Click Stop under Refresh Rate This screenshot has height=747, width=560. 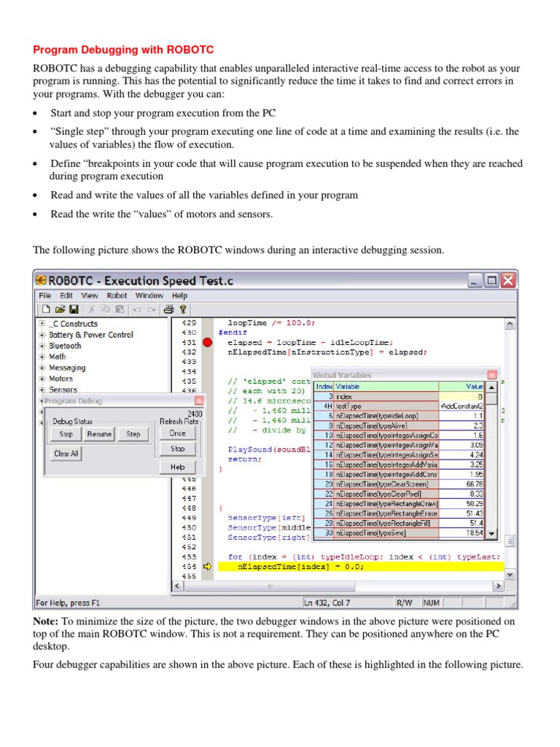coord(177,449)
